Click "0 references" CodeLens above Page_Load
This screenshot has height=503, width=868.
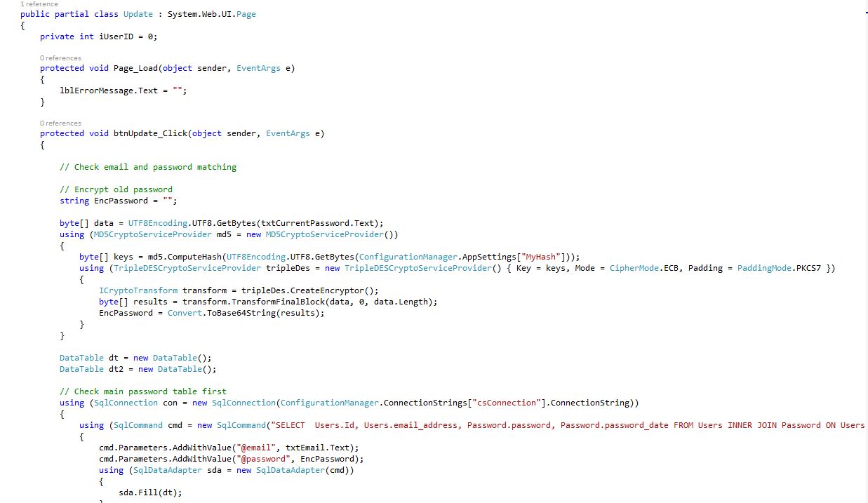point(60,58)
